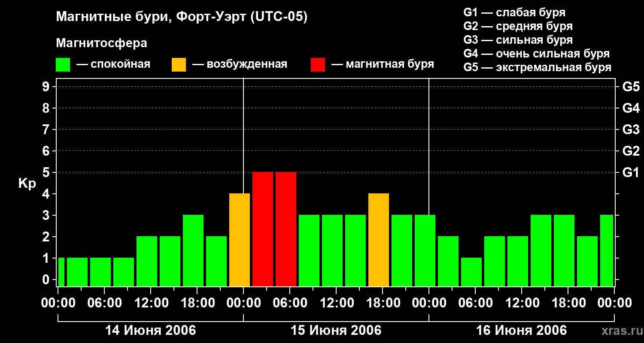Click the orange 'возбужденная' legend swatch

click(x=179, y=65)
